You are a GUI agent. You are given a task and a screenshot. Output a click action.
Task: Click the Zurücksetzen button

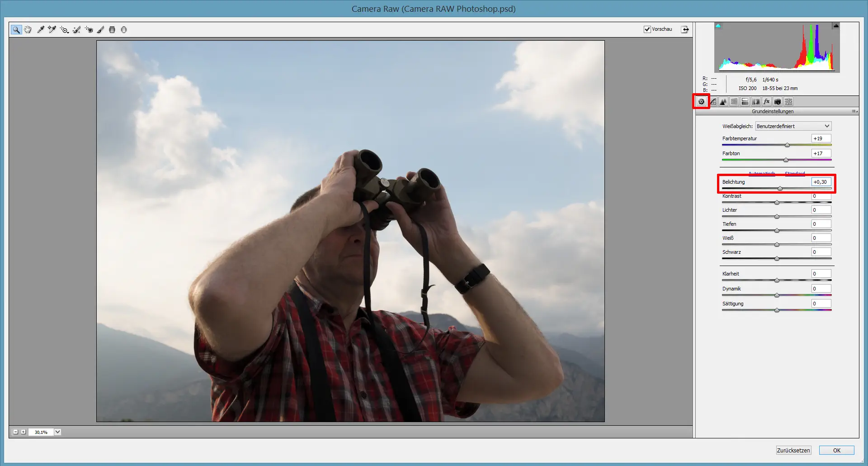tap(793, 450)
